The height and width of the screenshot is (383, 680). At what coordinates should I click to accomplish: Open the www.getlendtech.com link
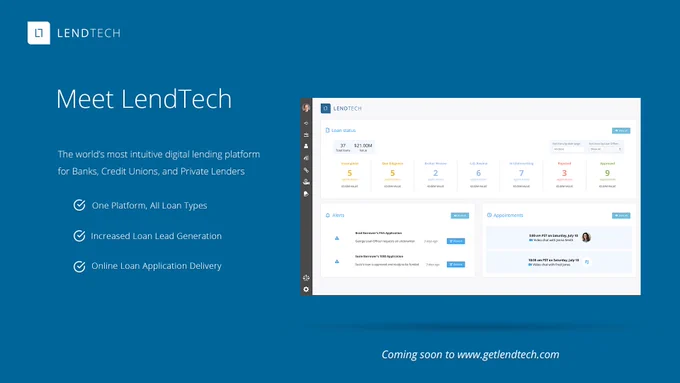508,355
